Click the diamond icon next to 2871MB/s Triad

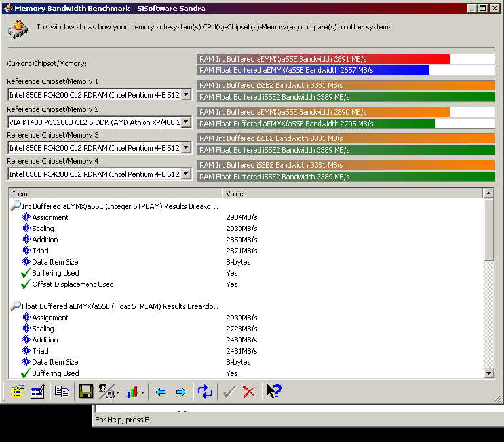pos(26,251)
